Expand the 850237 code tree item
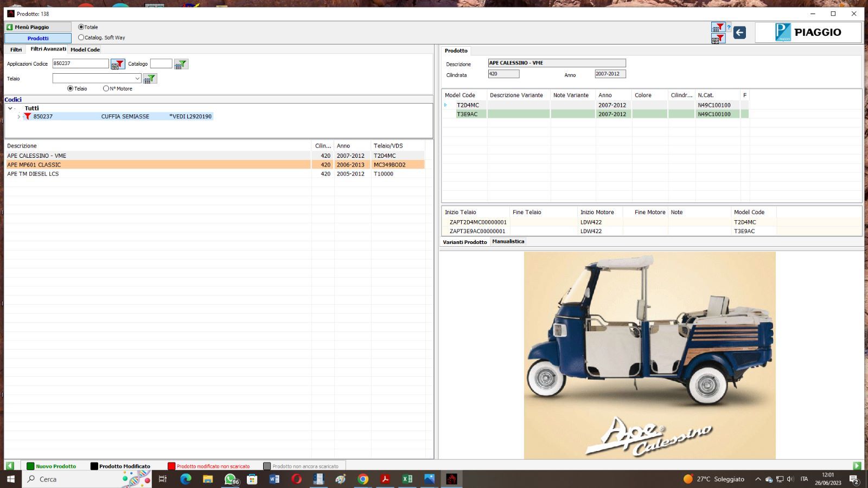The height and width of the screenshot is (488, 868). tap(19, 117)
